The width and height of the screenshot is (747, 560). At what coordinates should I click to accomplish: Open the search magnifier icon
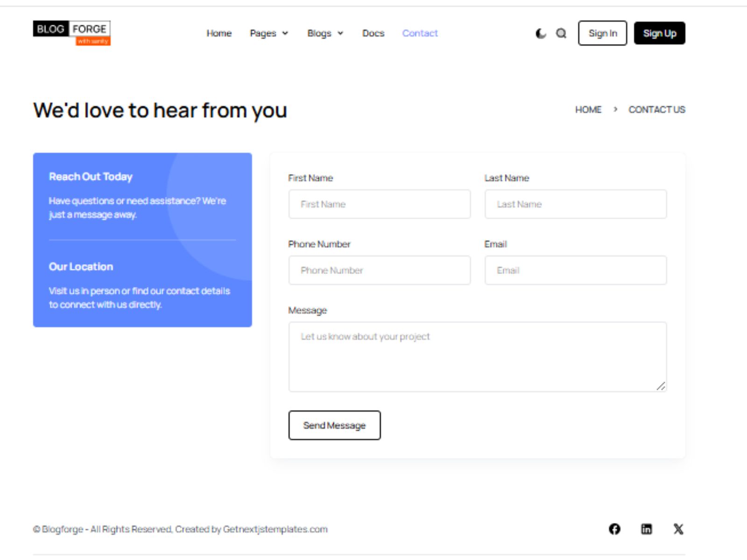tap(561, 33)
